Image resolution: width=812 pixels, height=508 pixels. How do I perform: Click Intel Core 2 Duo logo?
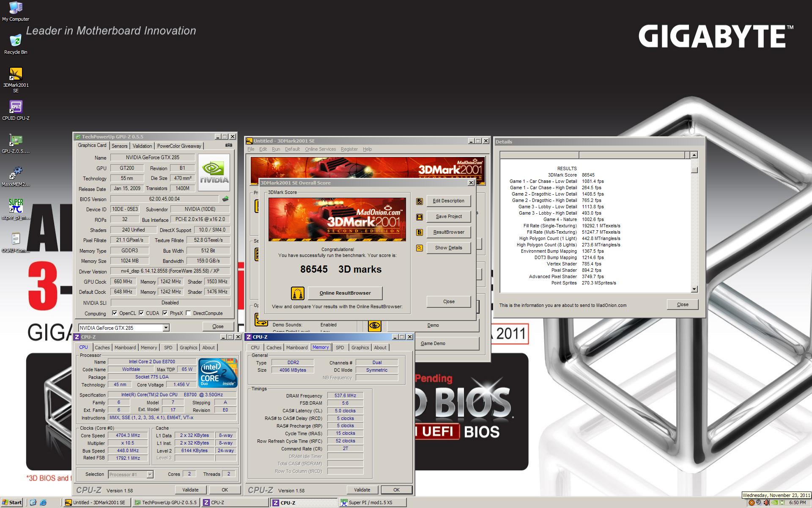pos(218,373)
